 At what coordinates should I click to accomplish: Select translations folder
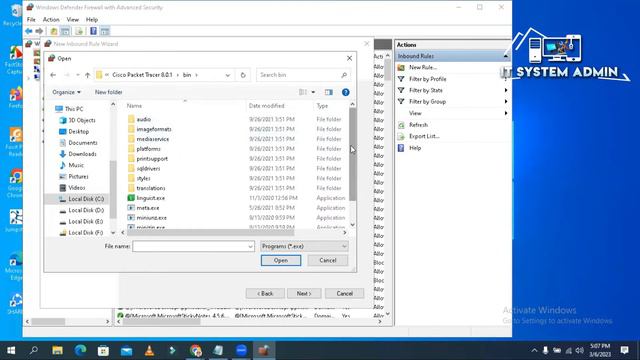click(x=151, y=188)
